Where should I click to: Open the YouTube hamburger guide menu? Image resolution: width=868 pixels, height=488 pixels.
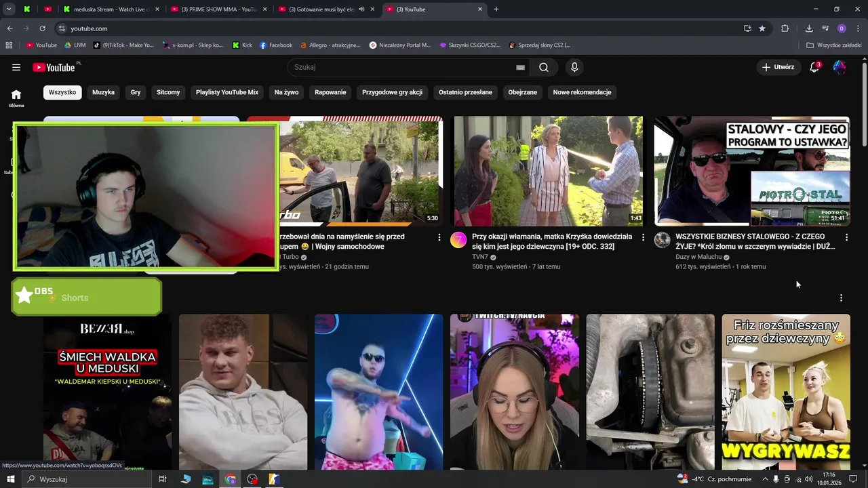16,67
